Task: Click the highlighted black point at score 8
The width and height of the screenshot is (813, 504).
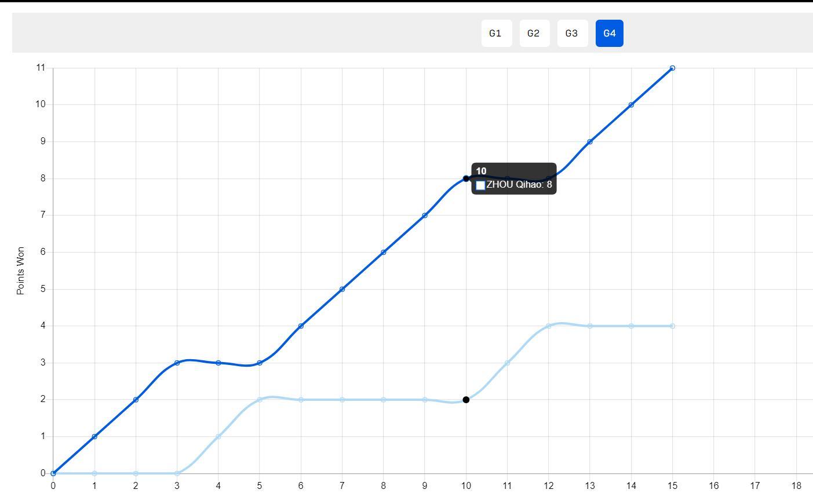Action: click(466, 178)
